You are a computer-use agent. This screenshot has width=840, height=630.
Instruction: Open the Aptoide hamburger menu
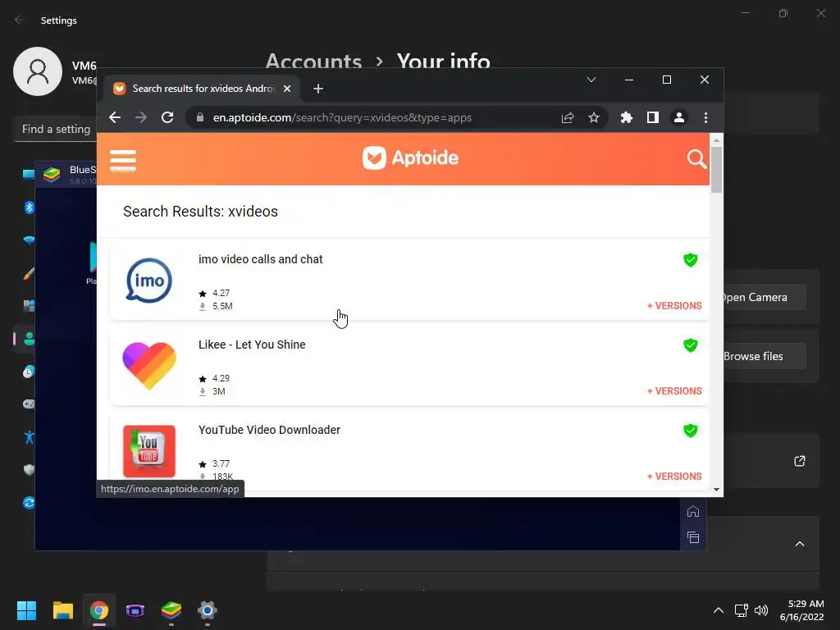[123, 160]
